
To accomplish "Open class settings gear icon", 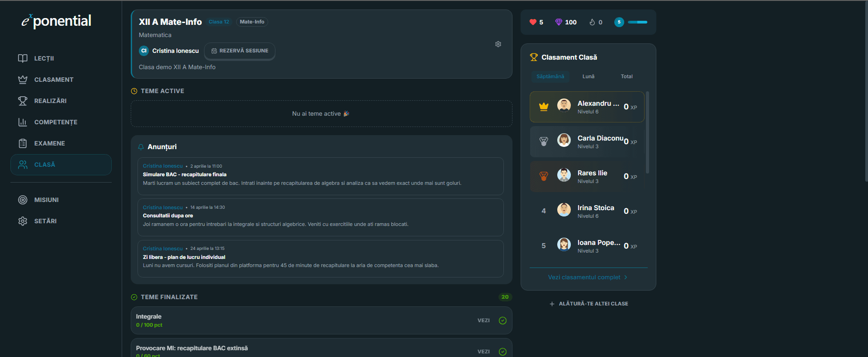I will (x=498, y=44).
